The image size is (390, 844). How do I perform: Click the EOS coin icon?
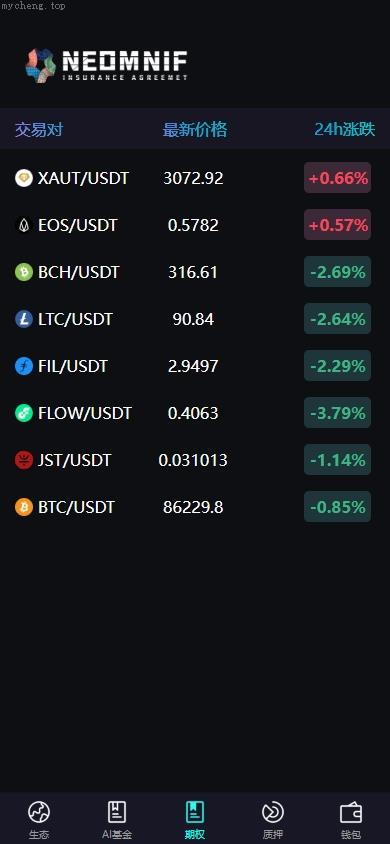pyautogui.click(x=24, y=224)
